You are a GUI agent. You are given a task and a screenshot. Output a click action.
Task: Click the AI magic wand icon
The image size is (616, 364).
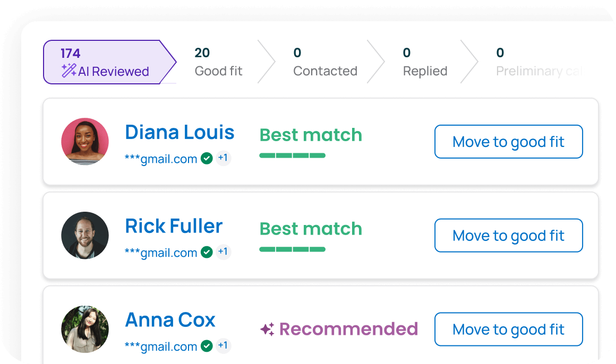pyautogui.click(x=69, y=71)
